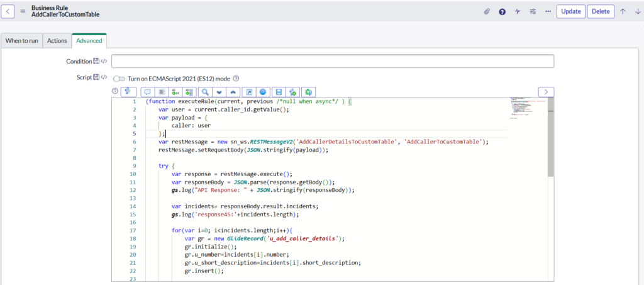644x285 pixels.
Task: Toggle the script syntax editor macros help
Action: [x=114, y=92]
